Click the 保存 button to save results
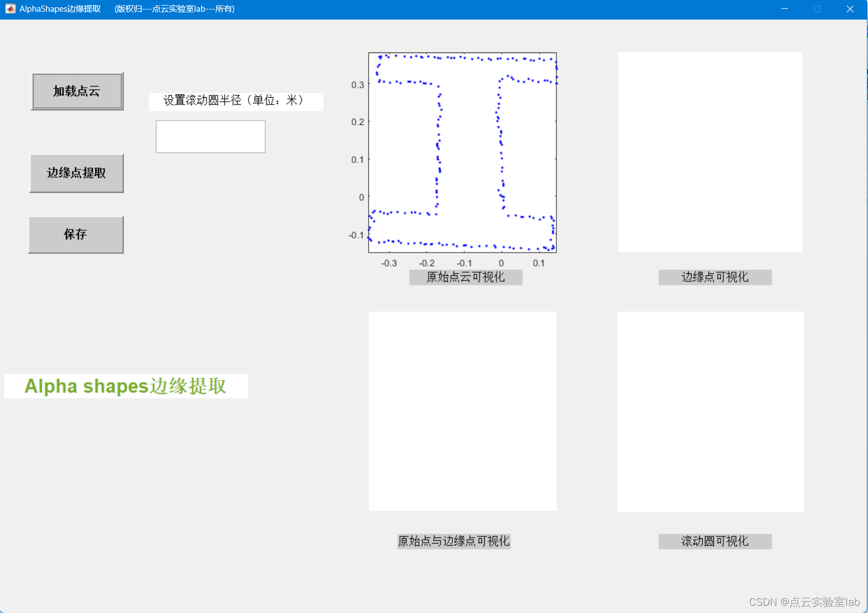Screen dimensions: 868x613 (x=75, y=235)
